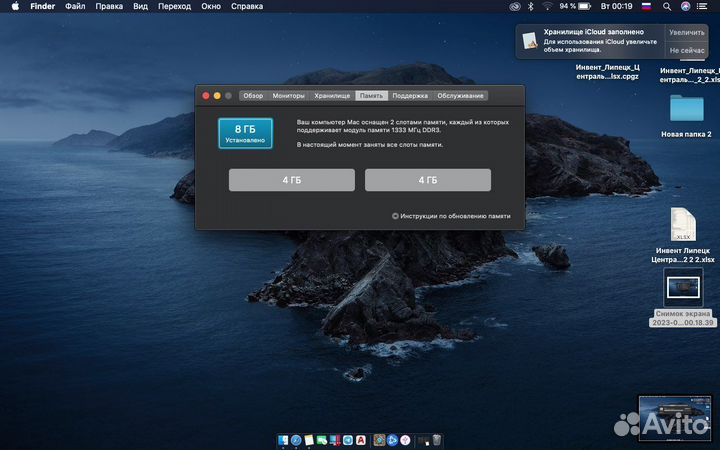
Task: Click the Bluetooth status icon
Action: point(529,6)
